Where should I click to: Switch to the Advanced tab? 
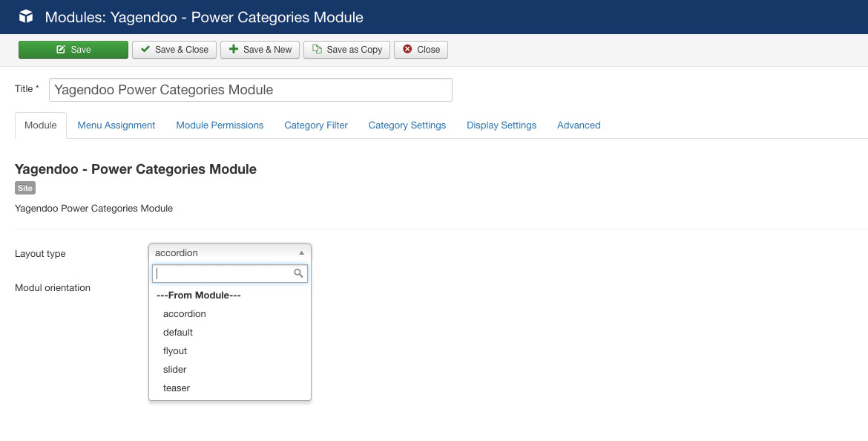579,125
